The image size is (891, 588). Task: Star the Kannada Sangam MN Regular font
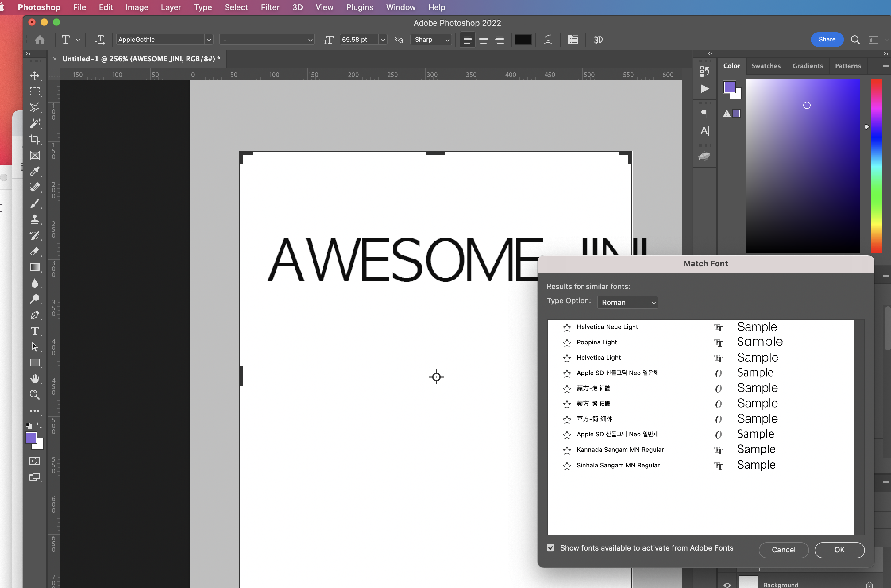(567, 450)
